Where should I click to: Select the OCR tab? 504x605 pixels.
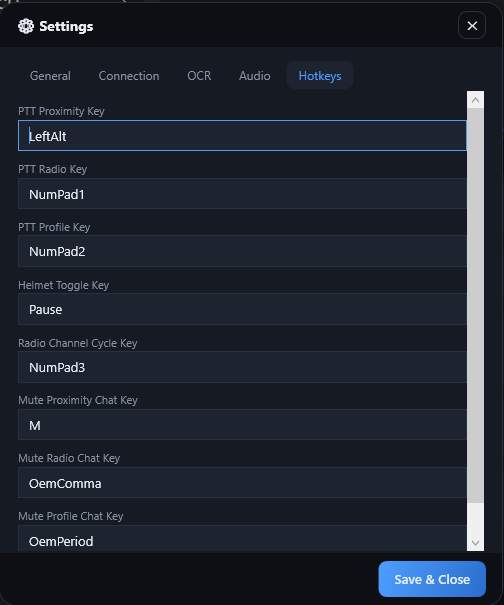(199, 76)
